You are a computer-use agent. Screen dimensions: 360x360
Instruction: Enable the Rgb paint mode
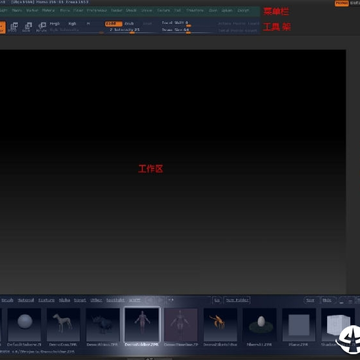coord(72,24)
